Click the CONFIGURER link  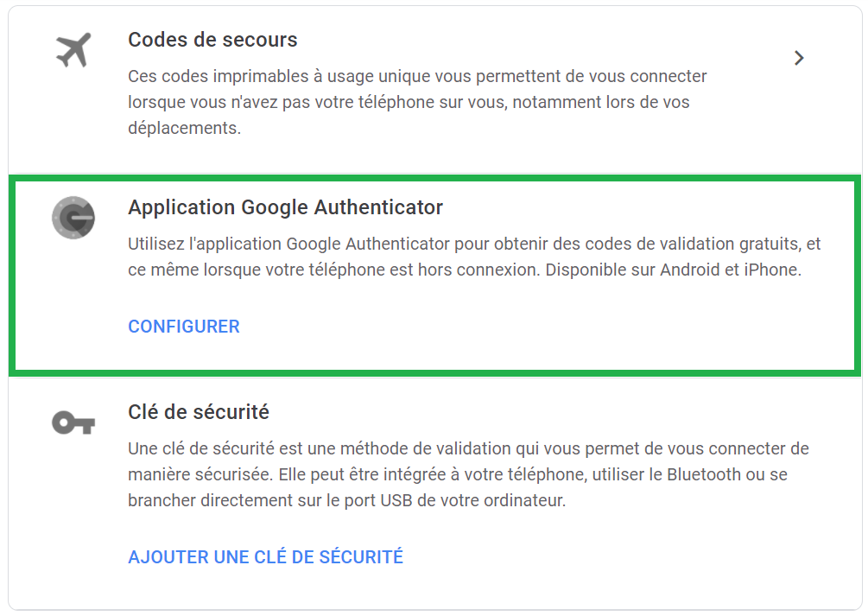click(x=184, y=327)
